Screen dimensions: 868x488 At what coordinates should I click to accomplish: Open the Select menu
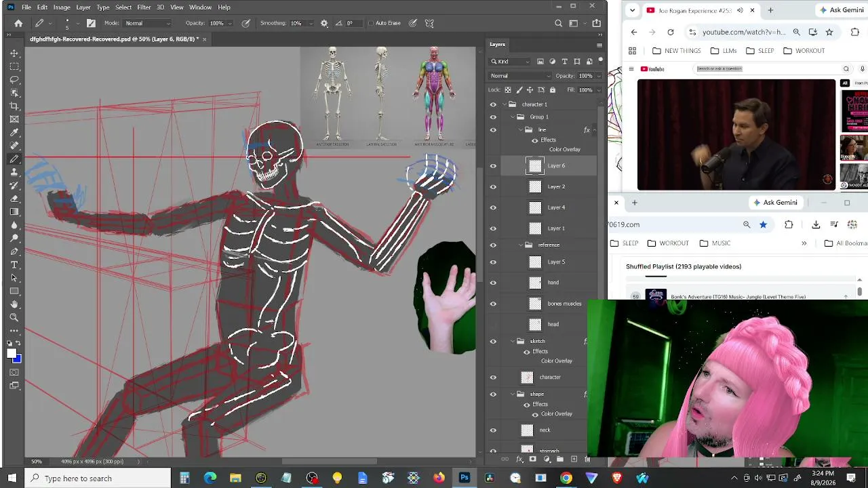tap(123, 7)
